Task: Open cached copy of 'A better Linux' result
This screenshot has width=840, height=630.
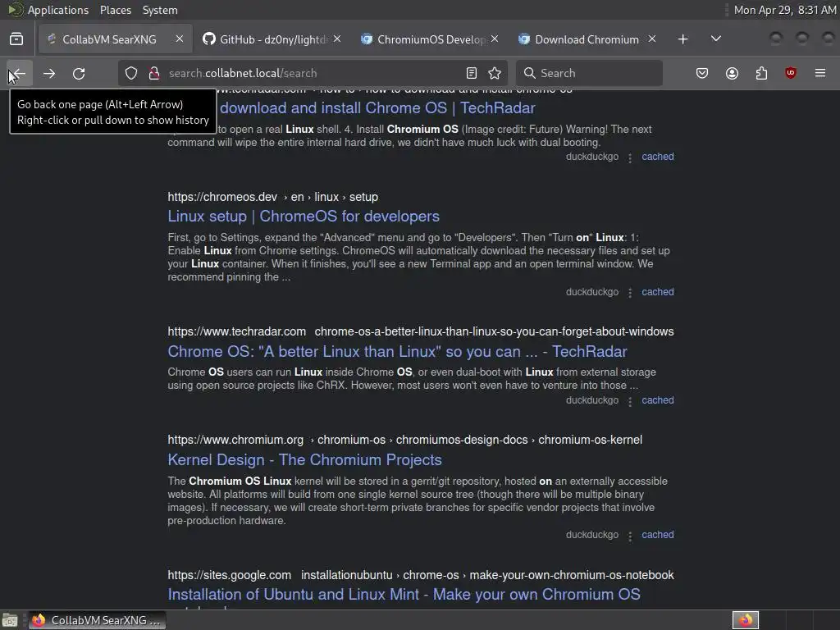Action: coord(657,400)
